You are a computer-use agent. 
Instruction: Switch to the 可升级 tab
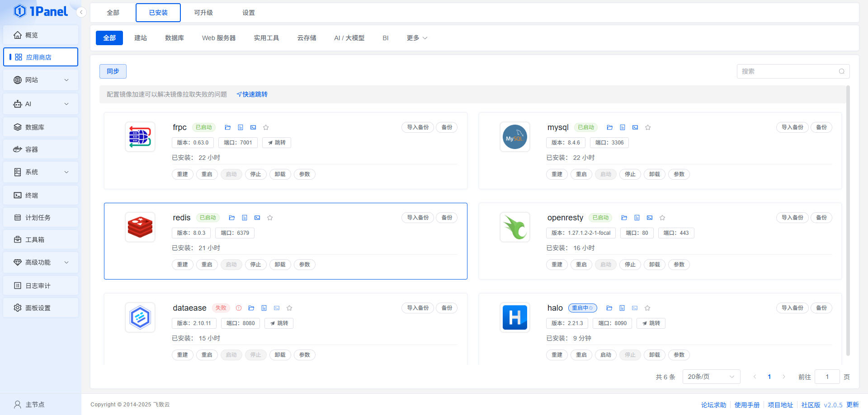tap(203, 13)
